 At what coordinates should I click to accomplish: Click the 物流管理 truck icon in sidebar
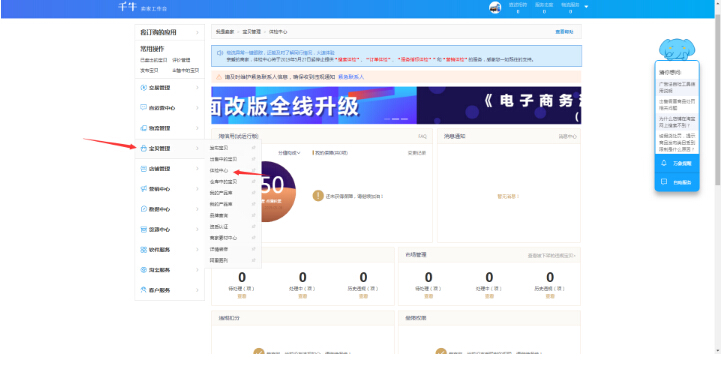(143, 128)
